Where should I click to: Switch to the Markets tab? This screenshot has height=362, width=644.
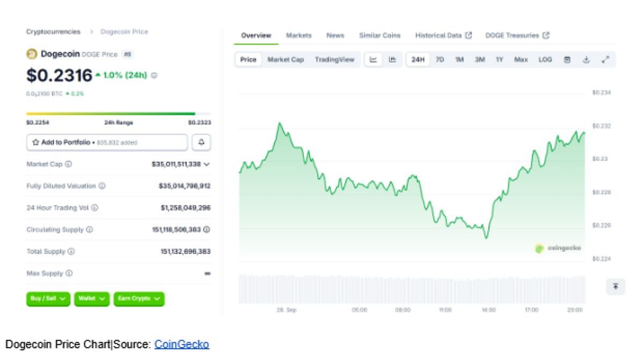click(298, 35)
